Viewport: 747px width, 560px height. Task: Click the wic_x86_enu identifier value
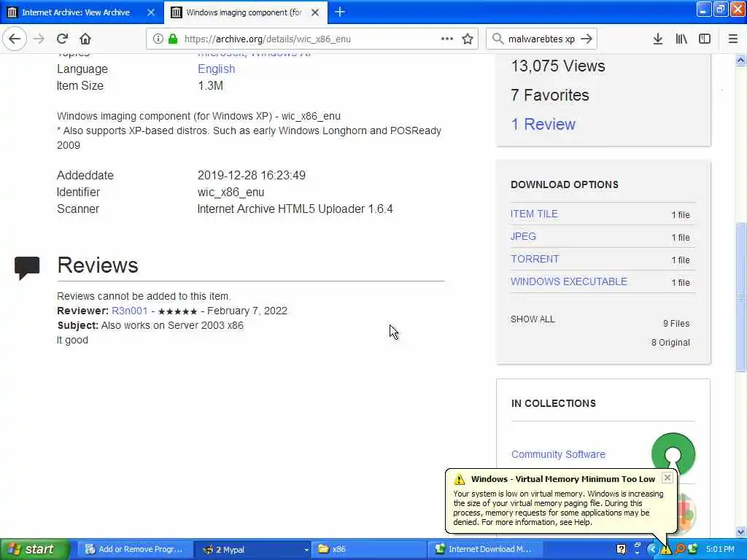pos(231,192)
